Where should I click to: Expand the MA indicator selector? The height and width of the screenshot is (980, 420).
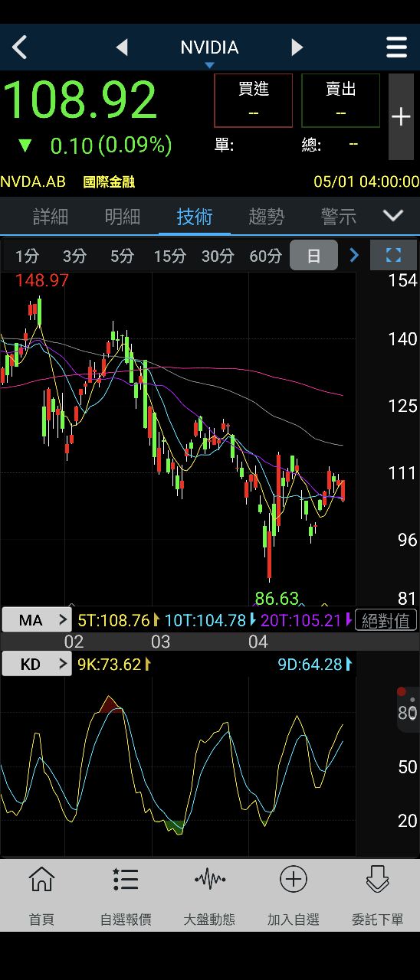tap(36, 620)
